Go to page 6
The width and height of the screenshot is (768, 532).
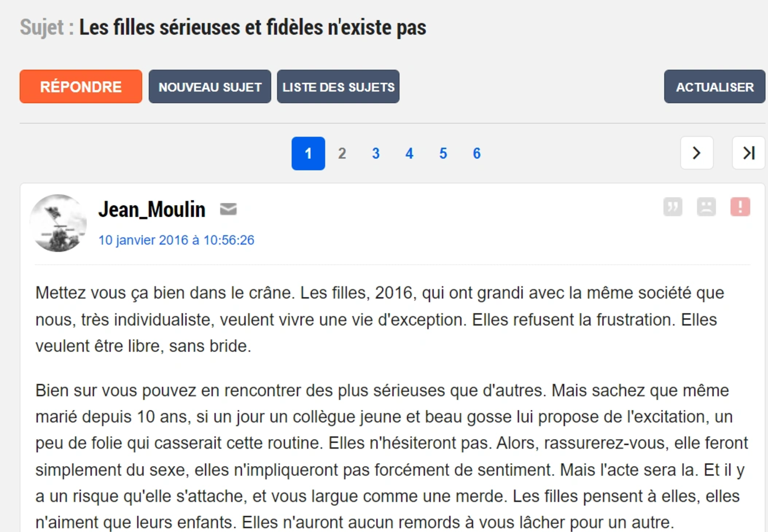click(x=477, y=153)
